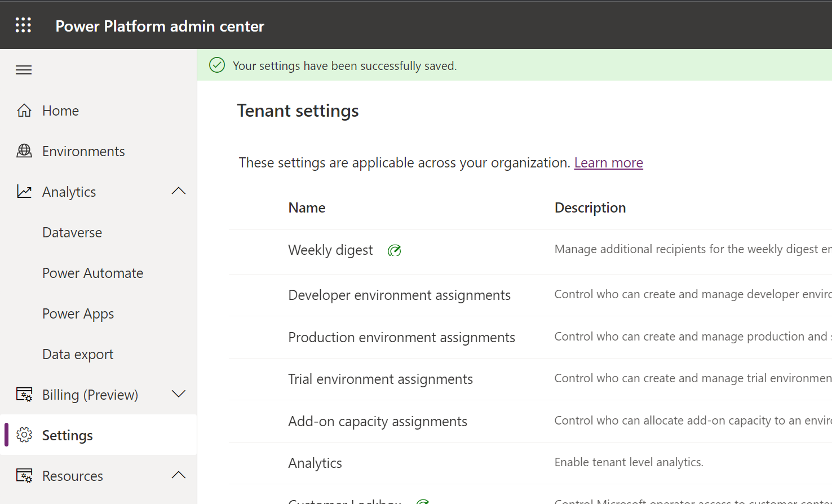
Task: Open Power Automate analytics page
Action: (x=92, y=272)
